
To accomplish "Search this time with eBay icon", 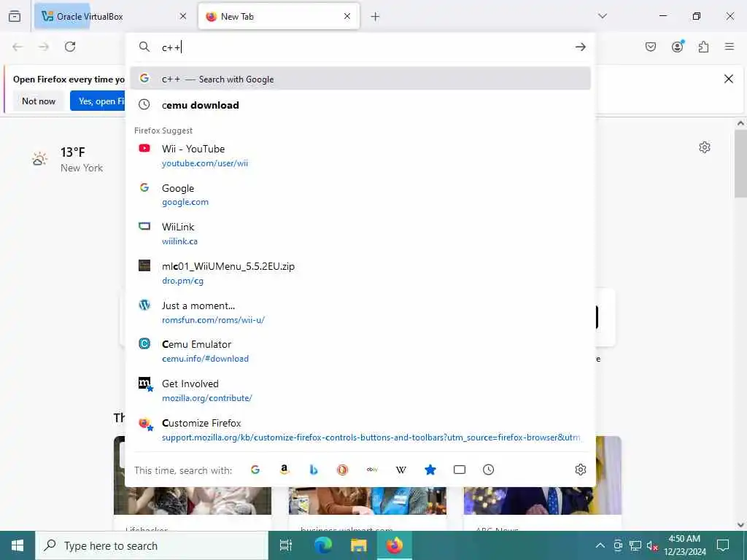I will (372, 470).
